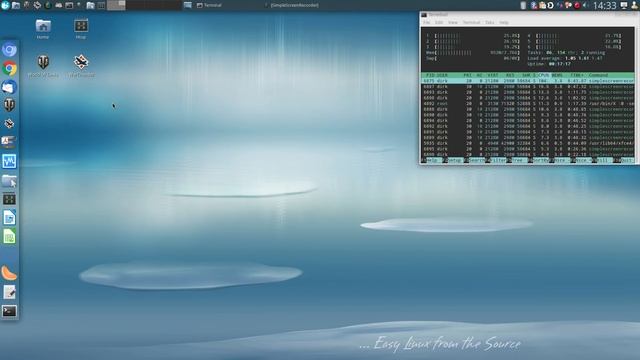This screenshot has height=360, width=640.
Task: Select the highlighted simplescreenrecorder process row 6875
Action: 528,81
